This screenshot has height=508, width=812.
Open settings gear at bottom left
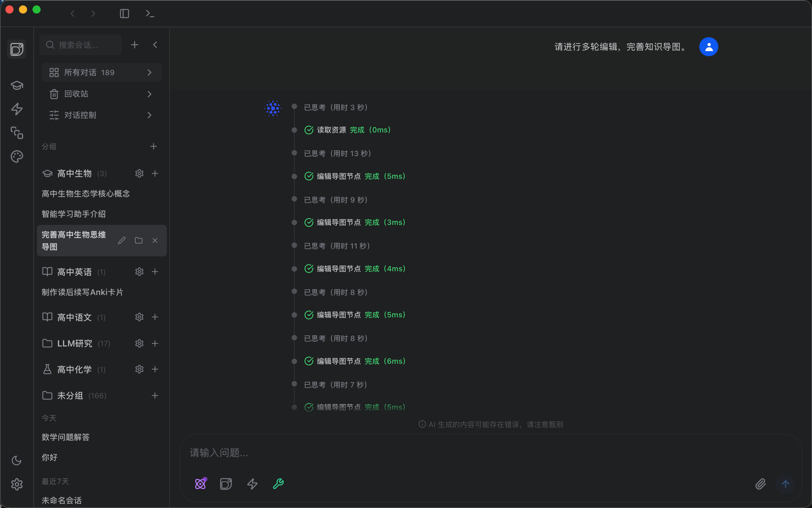(x=17, y=484)
